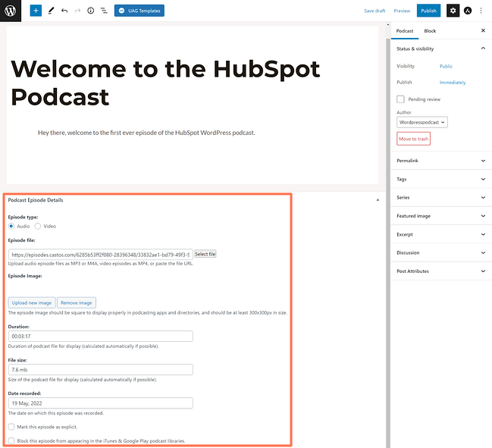
Task: Click the post title heading
Action: pyautogui.click(x=165, y=83)
